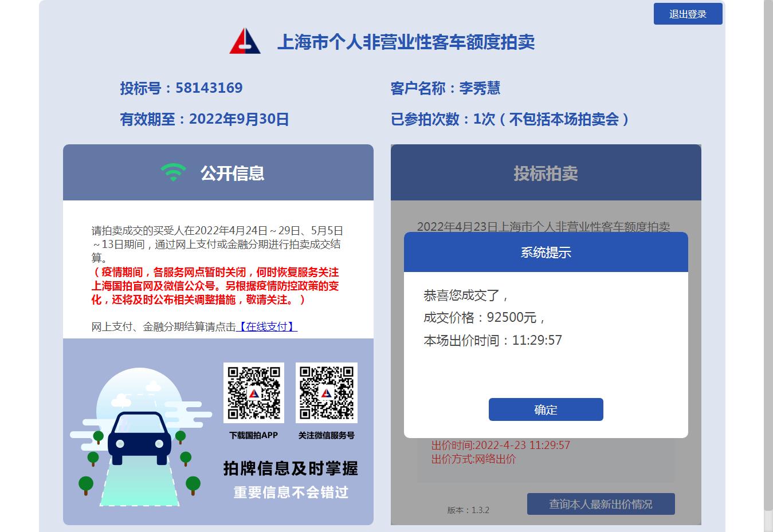Click the customer name 李秀慧
The width and height of the screenshot is (773, 532).
coord(480,88)
